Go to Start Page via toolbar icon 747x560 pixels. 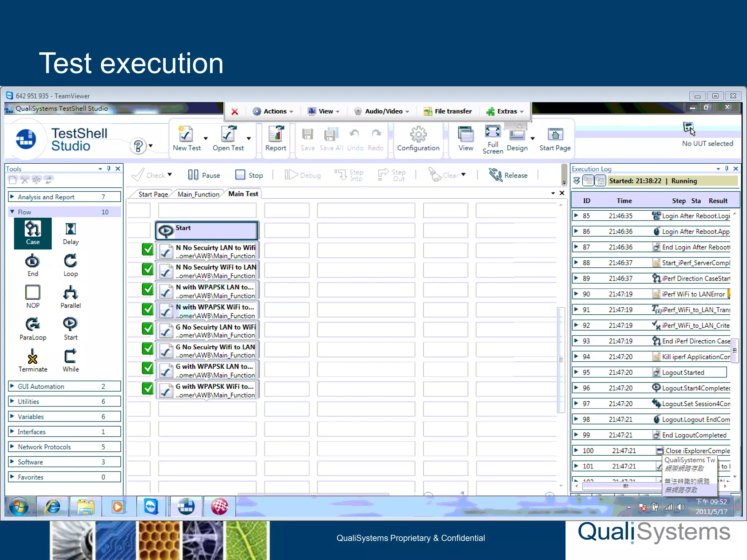(x=555, y=139)
